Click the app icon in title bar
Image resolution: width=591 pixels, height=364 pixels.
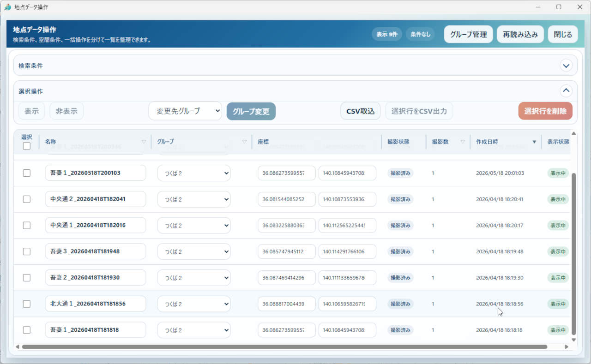(7, 7)
